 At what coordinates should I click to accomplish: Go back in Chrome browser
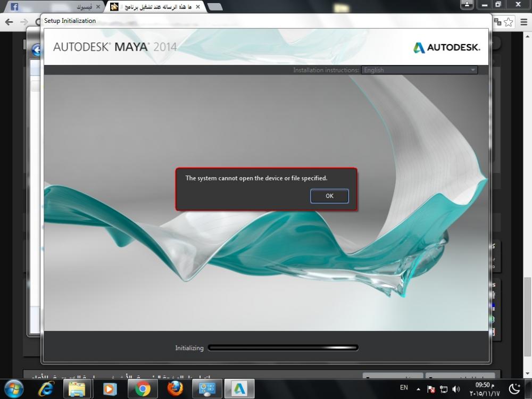click(9, 22)
